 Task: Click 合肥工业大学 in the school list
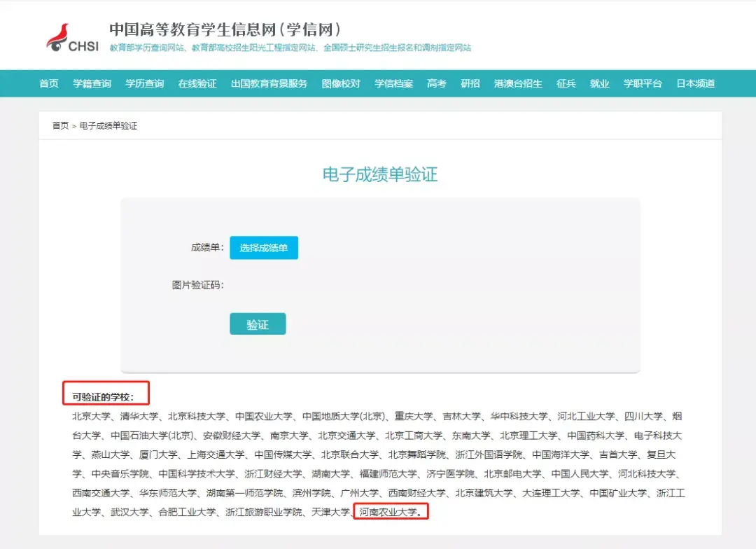(187, 512)
